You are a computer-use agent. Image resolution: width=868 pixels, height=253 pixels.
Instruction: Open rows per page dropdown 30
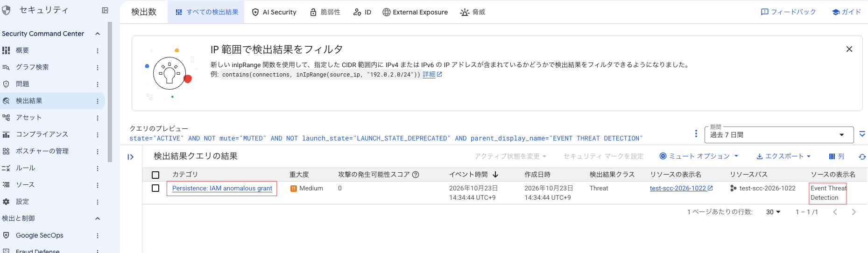click(773, 212)
